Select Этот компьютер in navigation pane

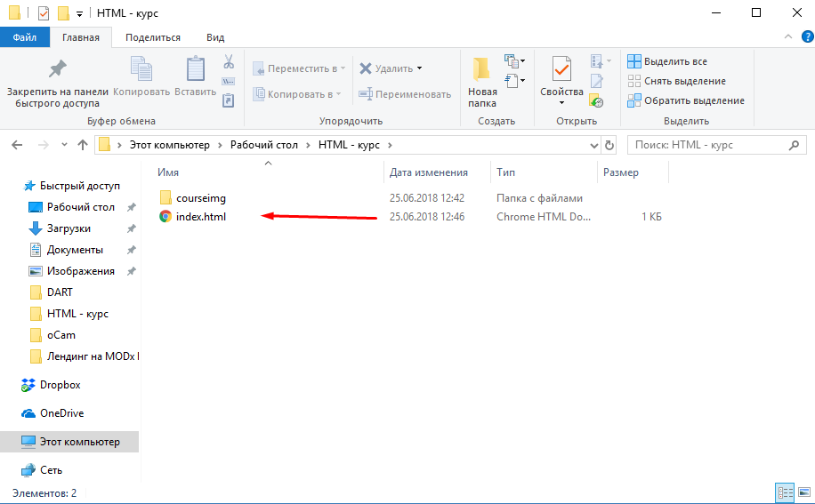[69, 442]
